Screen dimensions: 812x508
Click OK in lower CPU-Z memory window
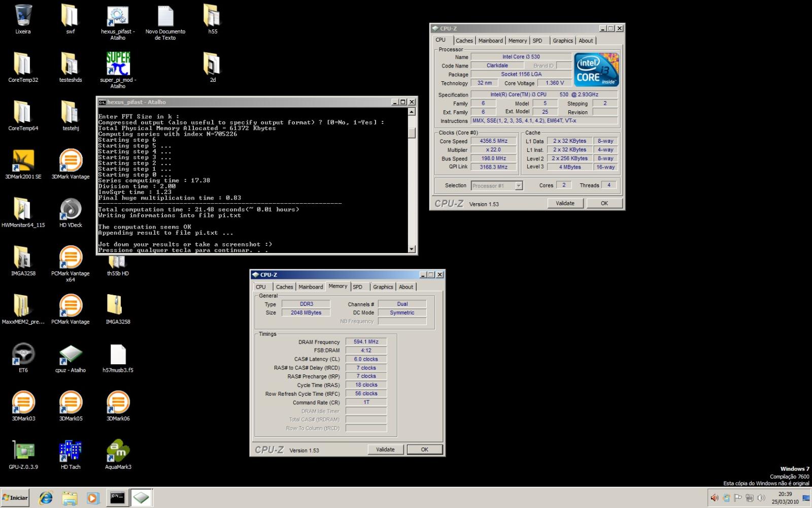pyautogui.click(x=425, y=450)
